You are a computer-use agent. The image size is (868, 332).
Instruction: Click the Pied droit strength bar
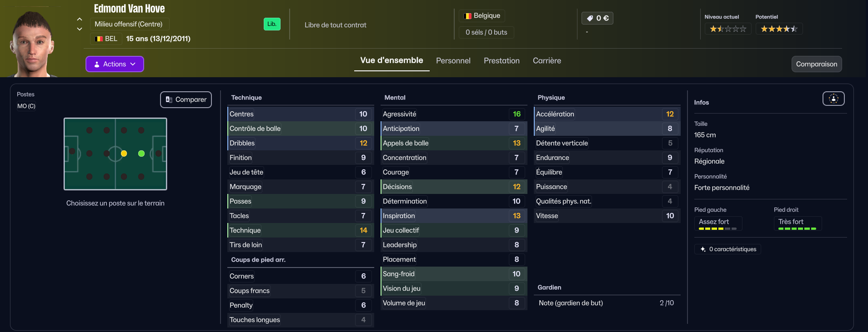797,228
